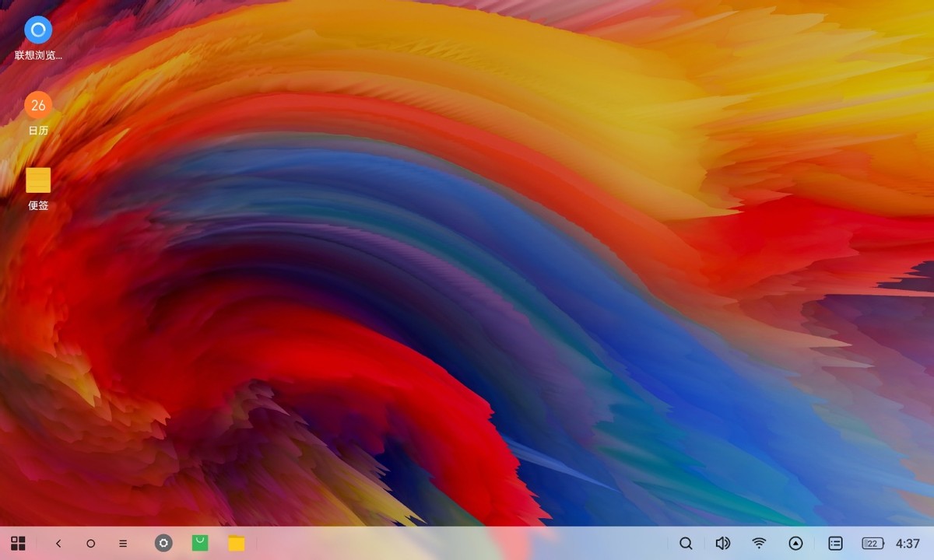This screenshot has width=934, height=560.
Task: Click the 日历 text label under calendar
Action: [x=38, y=130]
